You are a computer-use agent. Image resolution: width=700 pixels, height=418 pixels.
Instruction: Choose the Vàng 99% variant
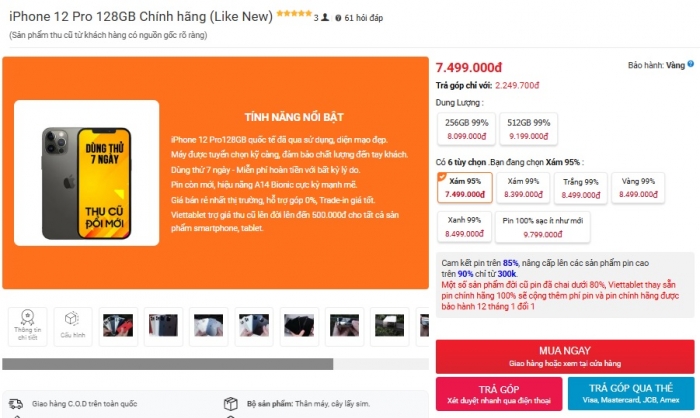coord(638,188)
